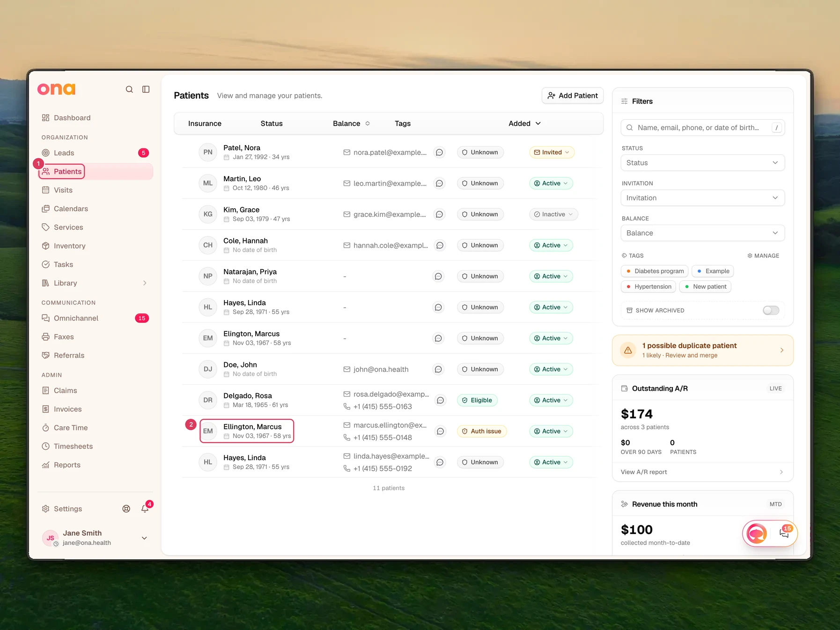The image size is (840, 630).
Task: Sort by the Added column header
Action: tap(524, 124)
